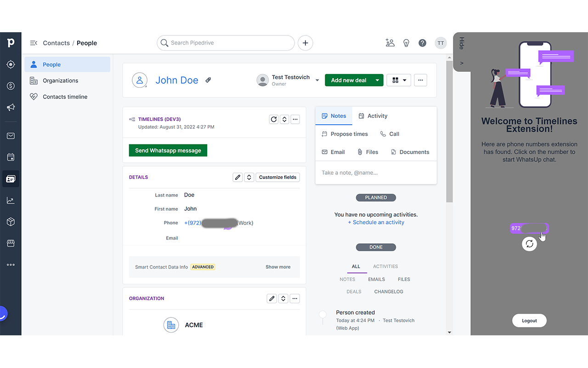Select the Email tab

(334, 152)
